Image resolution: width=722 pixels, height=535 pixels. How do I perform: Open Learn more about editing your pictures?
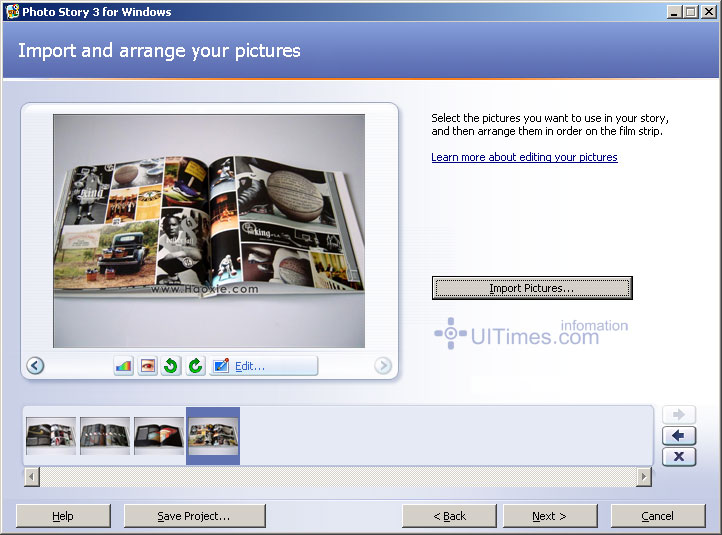pos(524,157)
